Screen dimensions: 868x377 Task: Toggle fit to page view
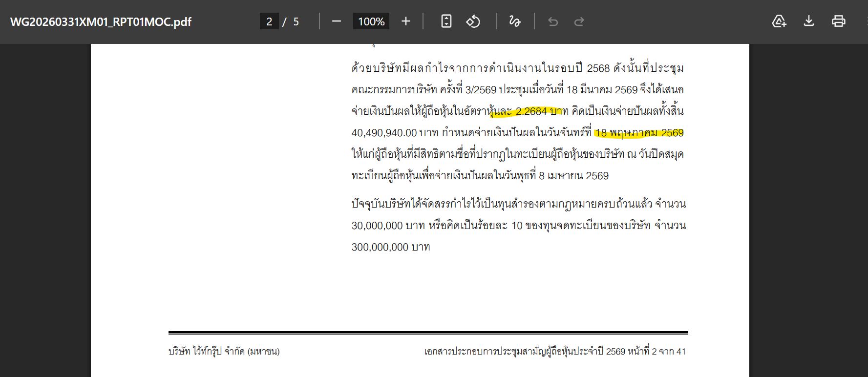[446, 21]
